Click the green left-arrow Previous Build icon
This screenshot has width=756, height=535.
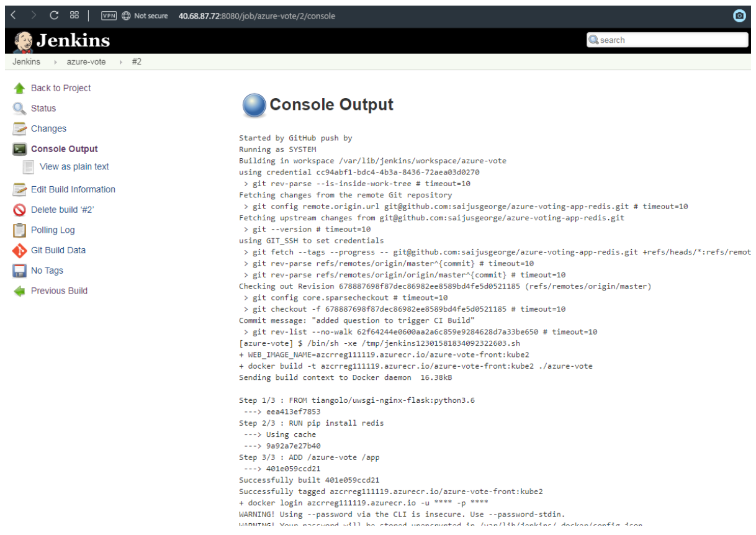(19, 291)
